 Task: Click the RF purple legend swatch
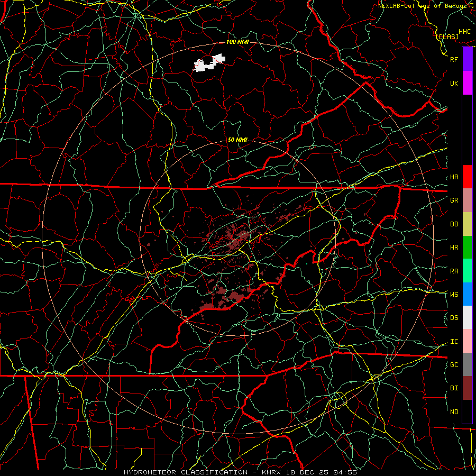pos(467,59)
